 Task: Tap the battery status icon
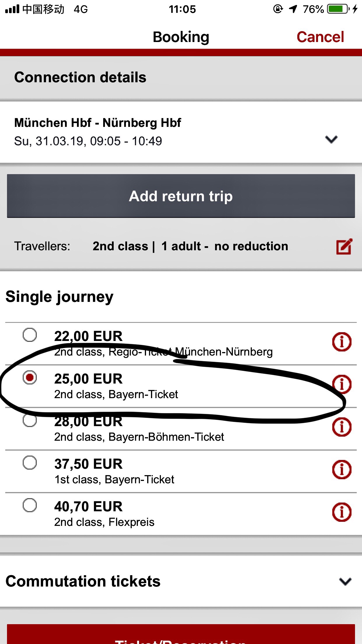(338, 9)
